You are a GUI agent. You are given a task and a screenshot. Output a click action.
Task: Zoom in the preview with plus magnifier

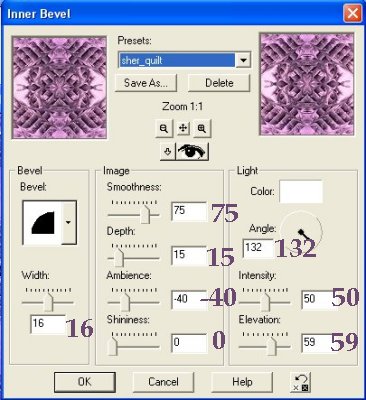[202, 128]
